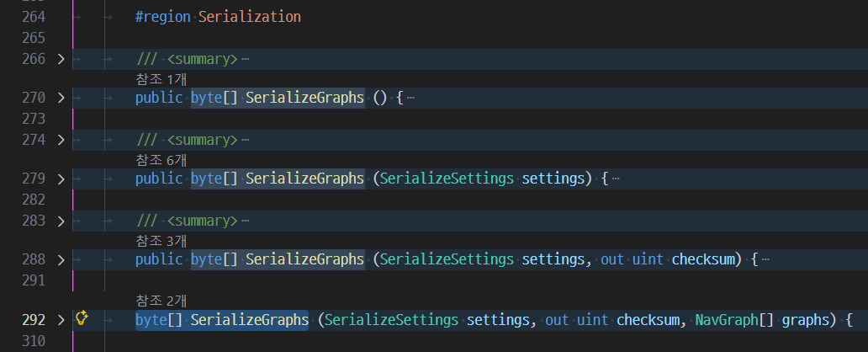Click the lightbulb quick-fix icon
868x352 pixels.
(82, 319)
